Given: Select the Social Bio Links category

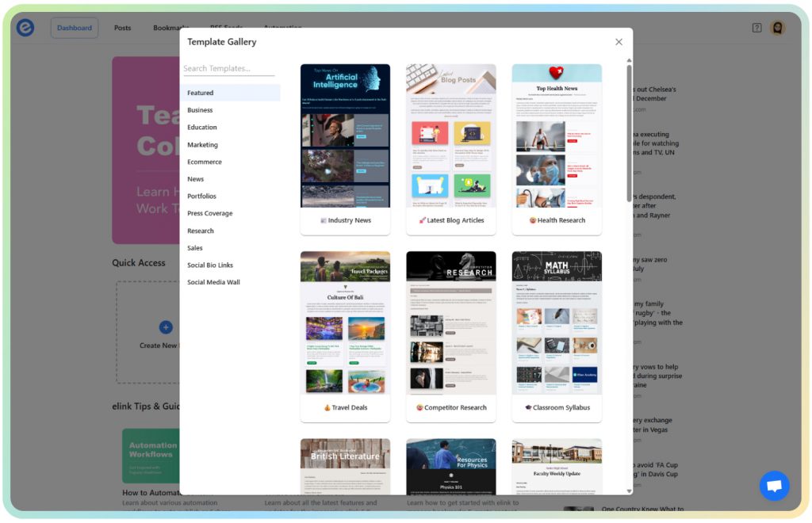Looking at the screenshot, I should pos(210,265).
